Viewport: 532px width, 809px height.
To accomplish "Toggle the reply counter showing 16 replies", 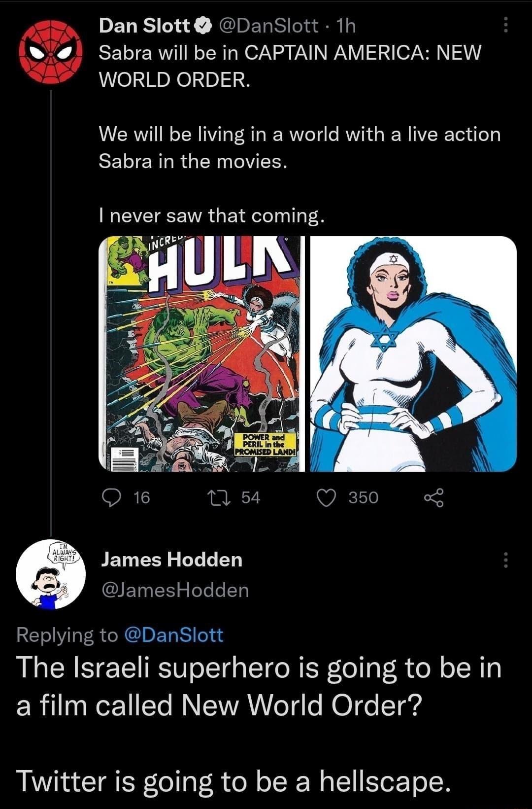I will tap(112, 498).
